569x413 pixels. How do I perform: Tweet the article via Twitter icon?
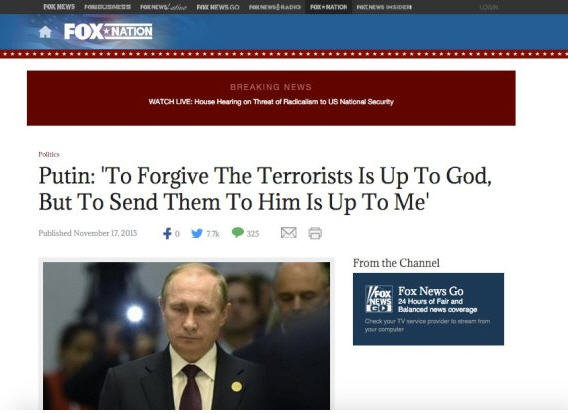point(197,233)
